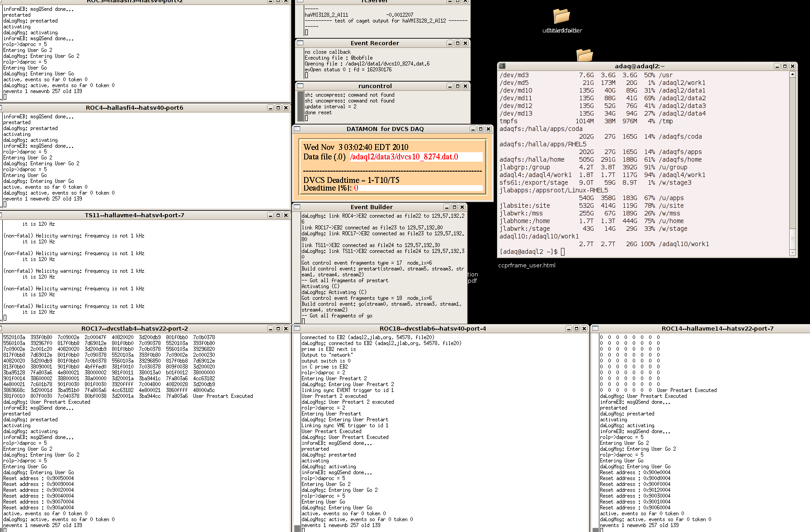810x532 pixels.
Task: Click the DATAMON data file path field
Action: click(416, 157)
